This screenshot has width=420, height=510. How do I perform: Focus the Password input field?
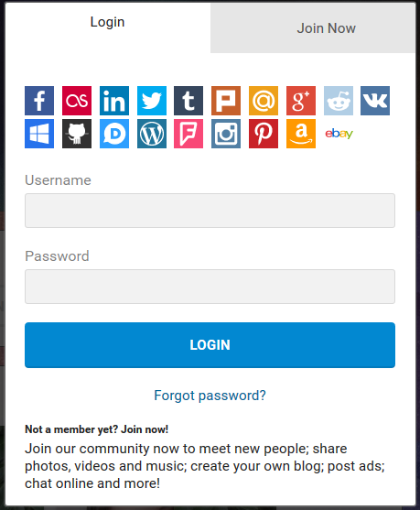(x=210, y=287)
